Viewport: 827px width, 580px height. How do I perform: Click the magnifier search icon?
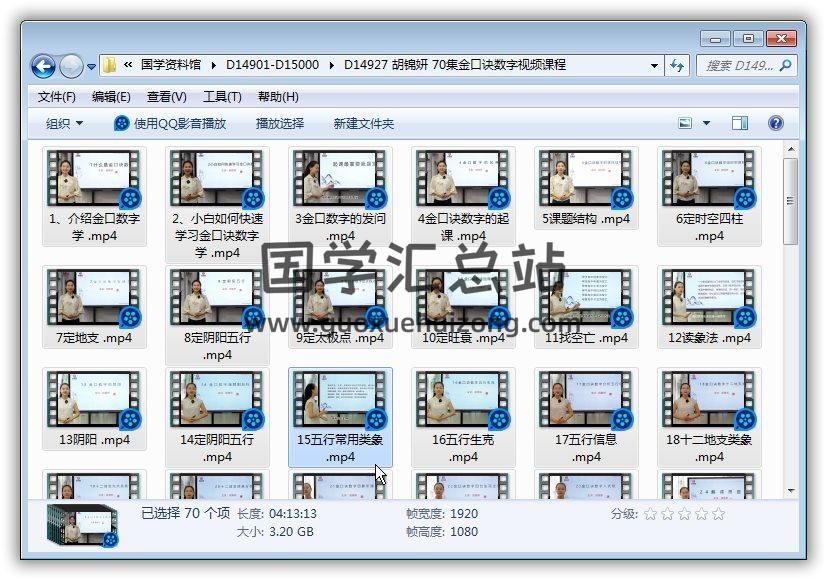[785, 65]
